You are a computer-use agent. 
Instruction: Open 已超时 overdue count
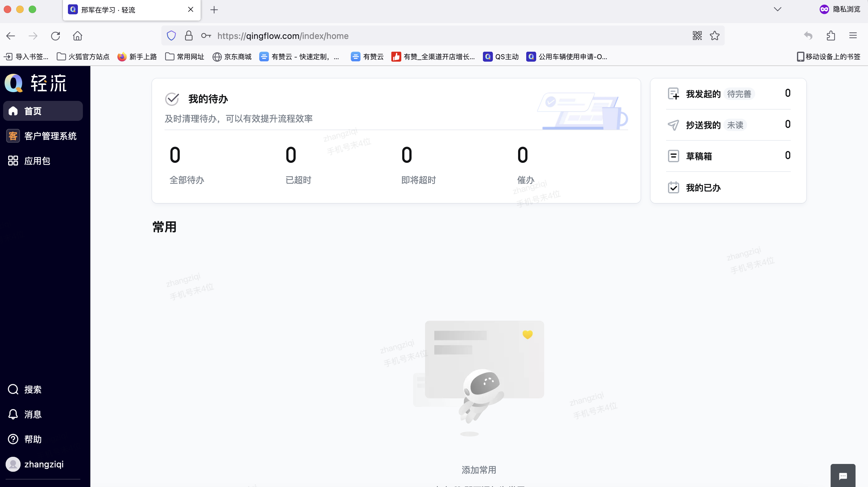point(298,165)
